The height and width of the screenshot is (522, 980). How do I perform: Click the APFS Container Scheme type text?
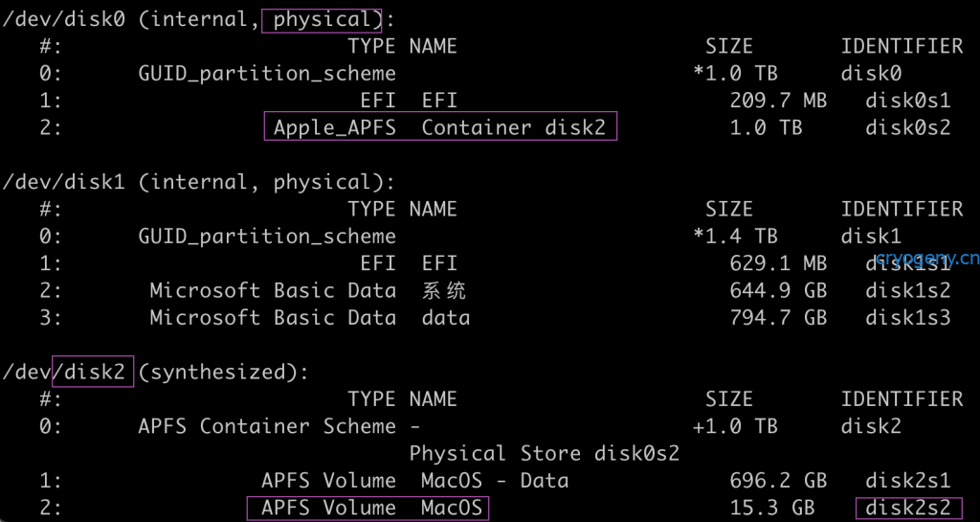pos(266,426)
